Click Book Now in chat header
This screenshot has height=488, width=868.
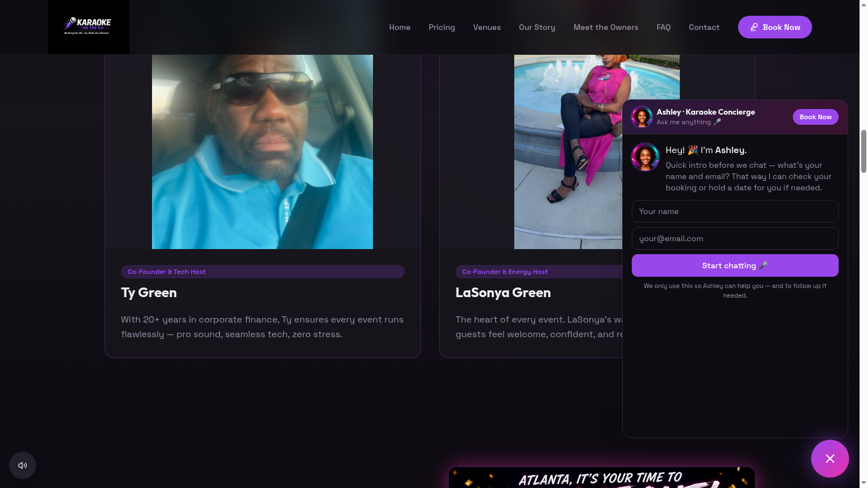815,117
